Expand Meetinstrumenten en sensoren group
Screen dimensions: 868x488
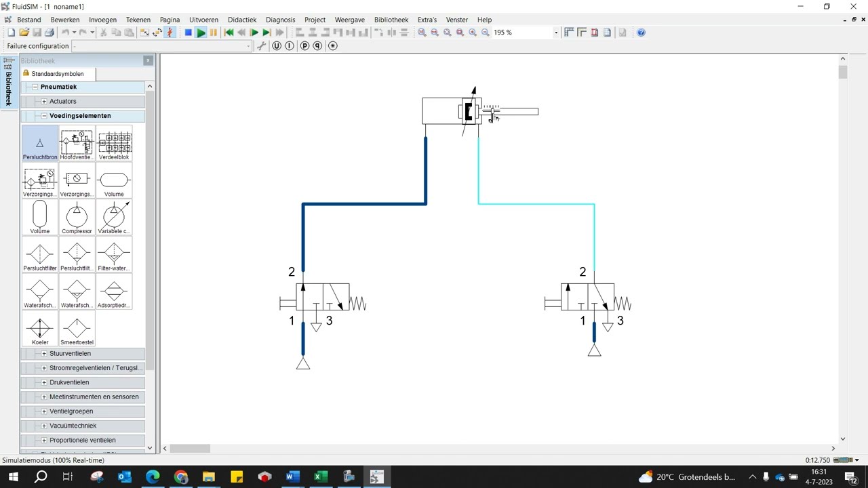click(44, 397)
